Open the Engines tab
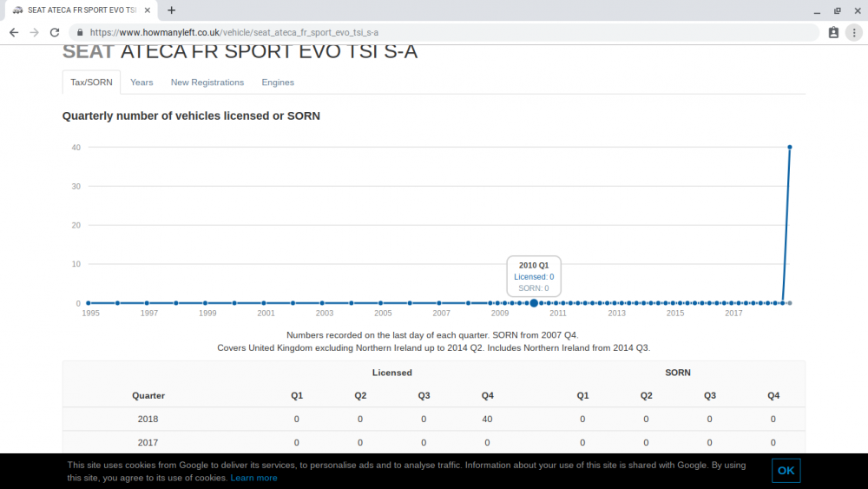 pyautogui.click(x=278, y=82)
